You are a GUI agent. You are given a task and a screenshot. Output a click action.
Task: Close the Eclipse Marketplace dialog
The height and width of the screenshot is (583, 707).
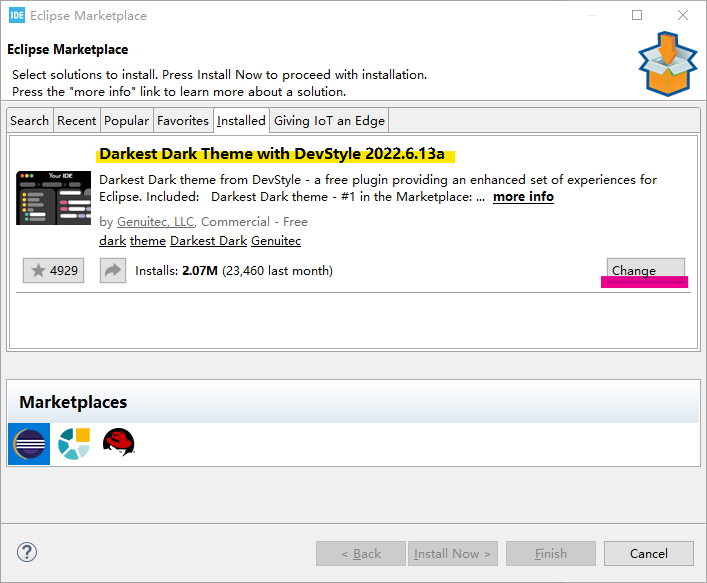coord(683,15)
